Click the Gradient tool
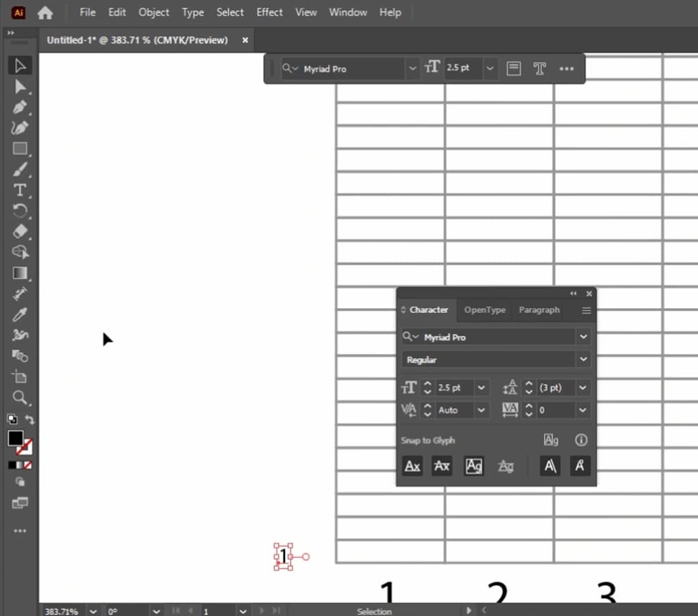The height and width of the screenshot is (616, 698). click(20, 273)
